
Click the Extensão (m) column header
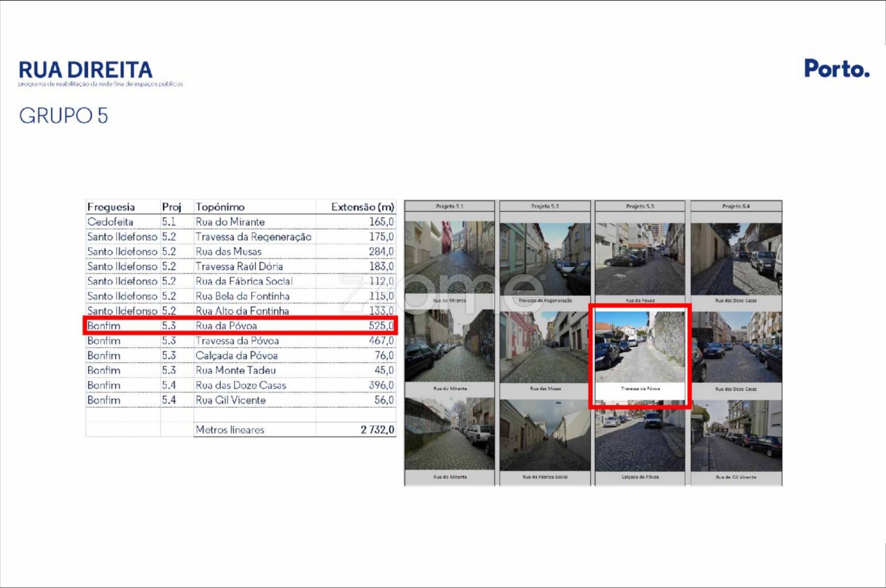(x=362, y=207)
